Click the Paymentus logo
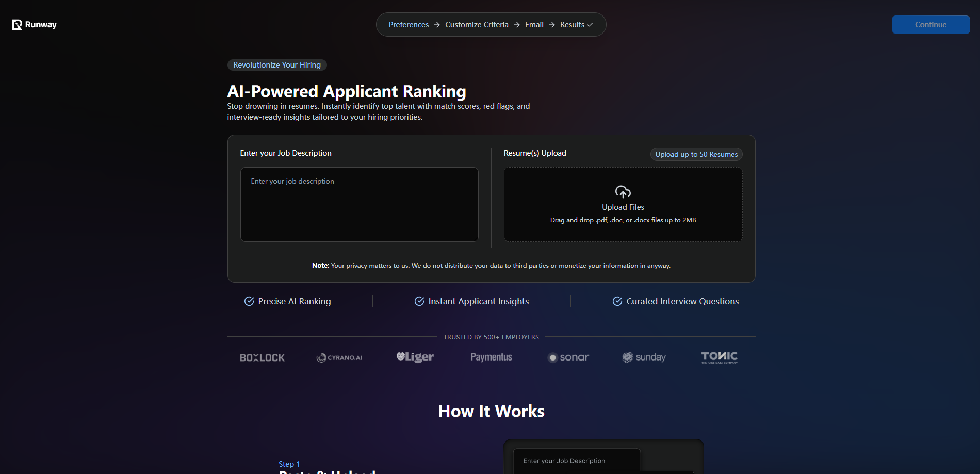The width and height of the screenshot is (980, 474). pyautogui.click(x=491, y=357)
